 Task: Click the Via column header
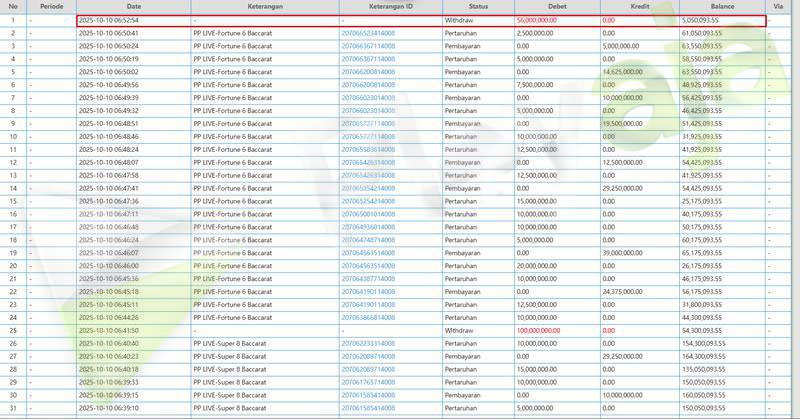pos(778,7)
